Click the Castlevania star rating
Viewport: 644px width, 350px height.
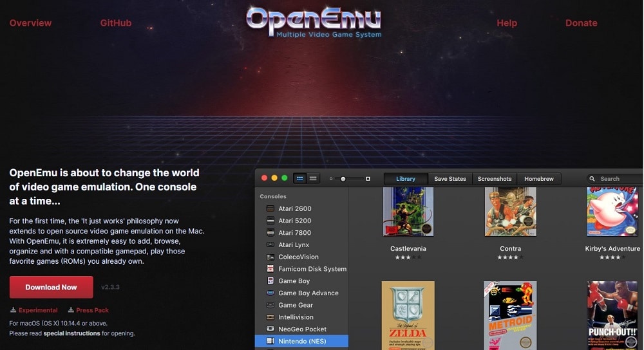(x=408, y=258)
